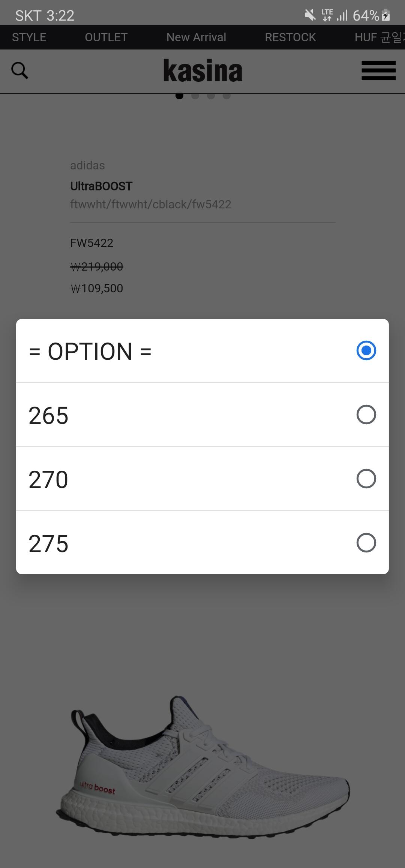Open the RESTOCK tab
This screenshot has height=868, width=405.
[x=290, y=37]
